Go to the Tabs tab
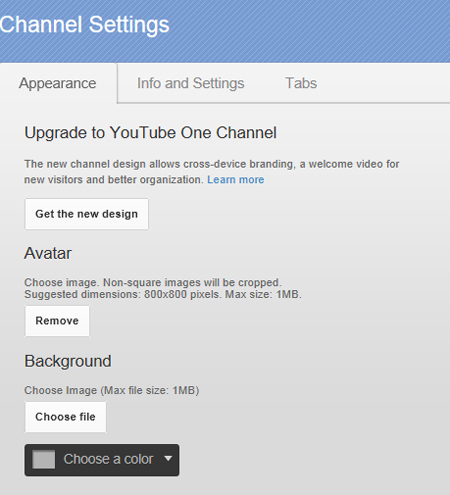 click(301, 83)
